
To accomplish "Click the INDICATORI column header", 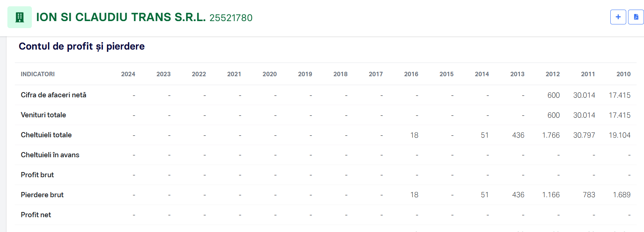I will (x=38, y=74).
